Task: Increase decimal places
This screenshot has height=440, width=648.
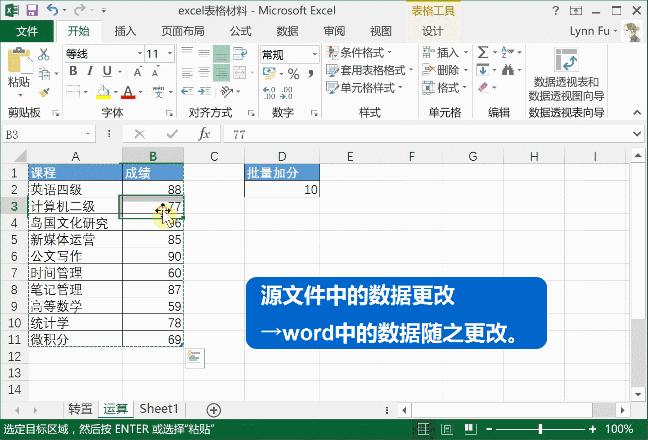Action: (269, 93)
